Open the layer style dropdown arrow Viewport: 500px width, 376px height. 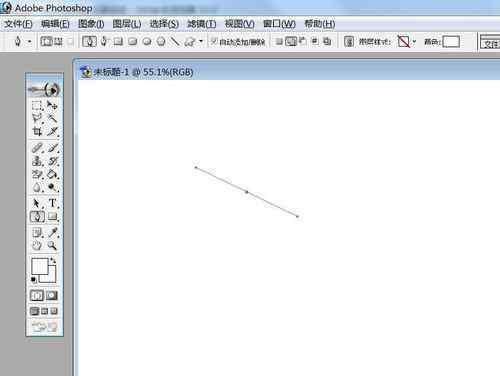tap(414, 42)
